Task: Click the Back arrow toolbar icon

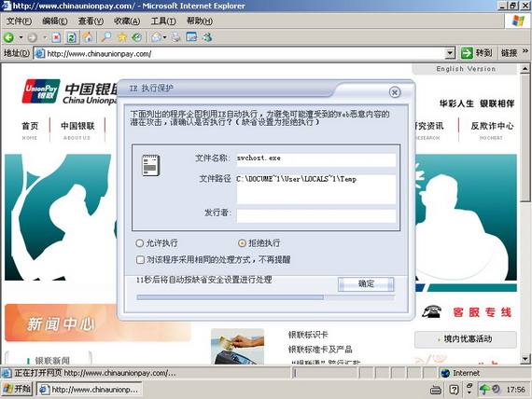Action: click(x=8, y=37)
